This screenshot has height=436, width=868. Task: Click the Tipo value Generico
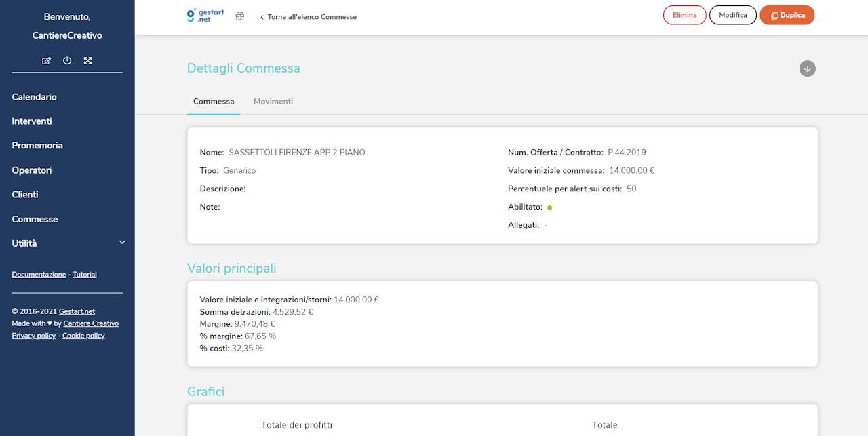coord(239,171)
